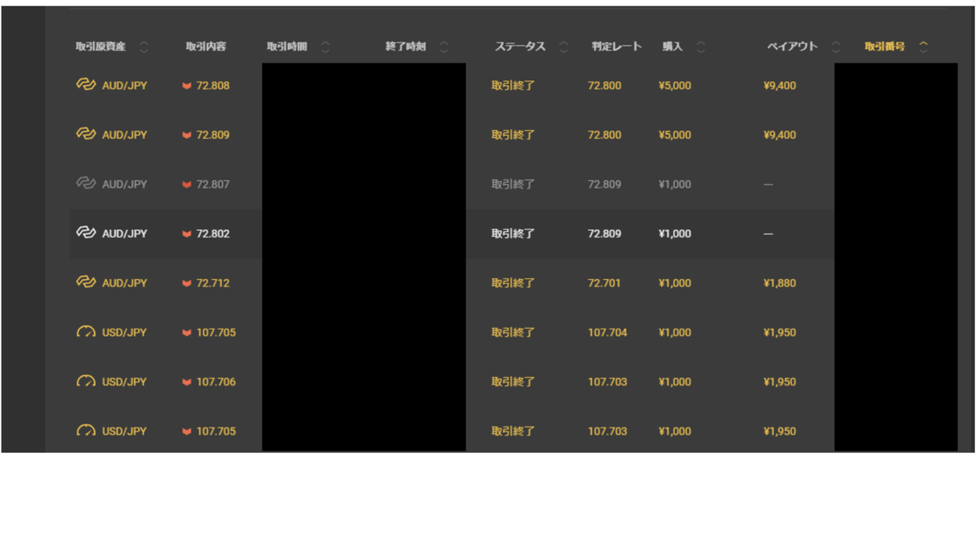This screenshot has height=551, width=980.
Task: Click USD/JPY gauge icon in the row with rate 107.704
Action: point(86,332)
